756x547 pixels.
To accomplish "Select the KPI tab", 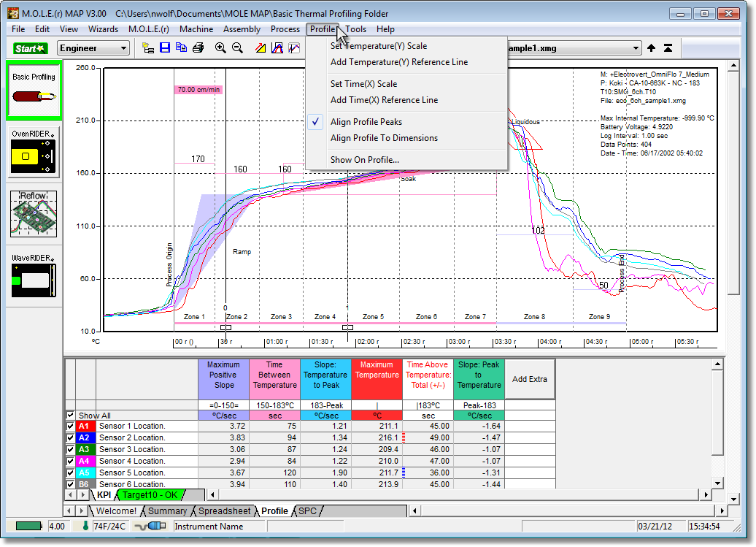I will [x=104, y=495].
